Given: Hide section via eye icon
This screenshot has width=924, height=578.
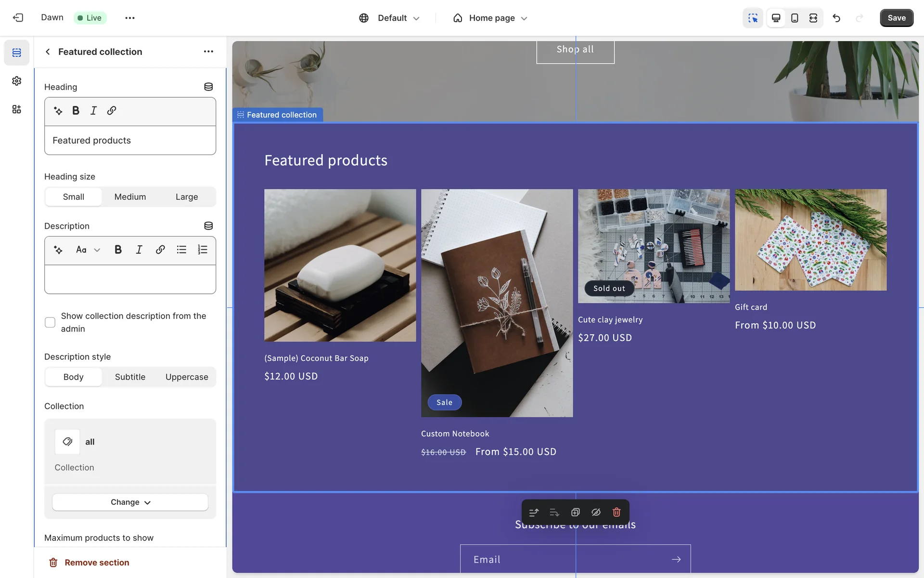Looking at the screenshot, I should coord(596,512).
